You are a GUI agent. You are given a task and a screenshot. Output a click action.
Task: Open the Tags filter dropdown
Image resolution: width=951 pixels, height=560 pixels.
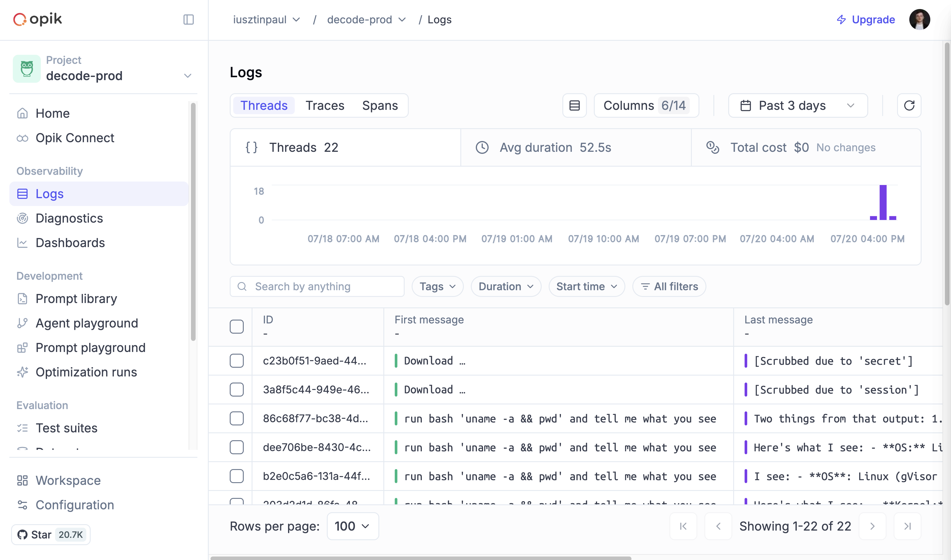coord(438,286)
